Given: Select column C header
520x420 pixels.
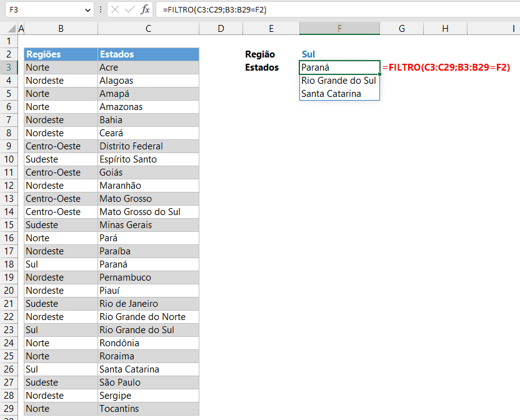Looking at the screenshot, I should tap(148, 29).
